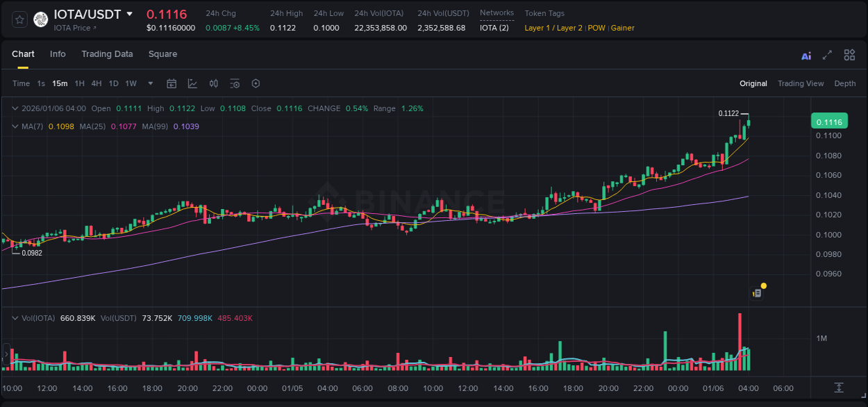Collapse the Vol(IOTA) indicator row
Image resolution: width=868 pixels, height=407 pixels.
pos(15,317)
